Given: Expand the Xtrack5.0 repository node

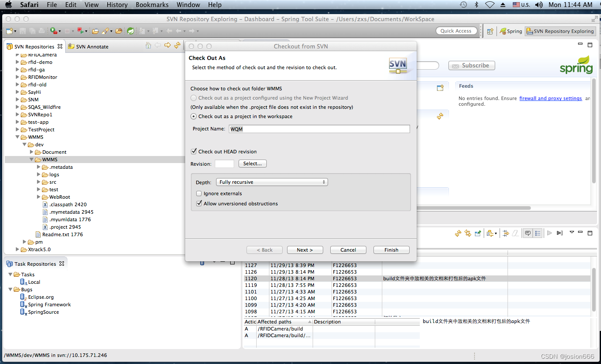Looking at the screenshot, I should 18,249.
